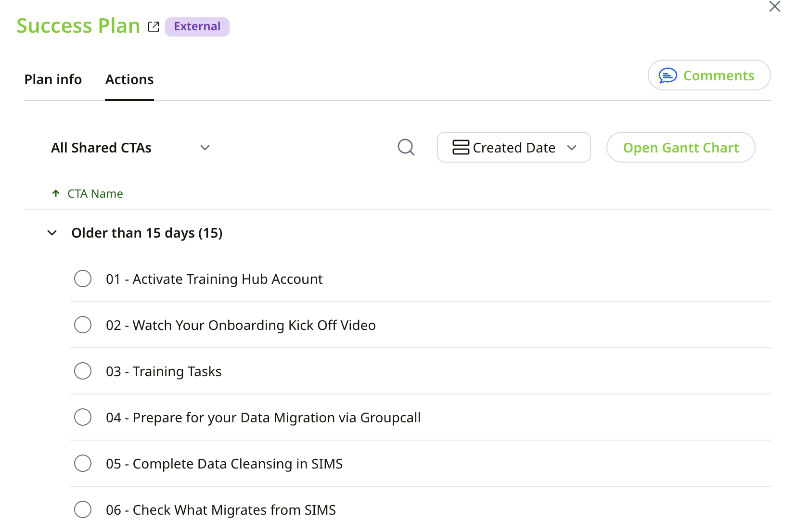
Task: Open Gantt Chart view
Action: pos(680,148)
